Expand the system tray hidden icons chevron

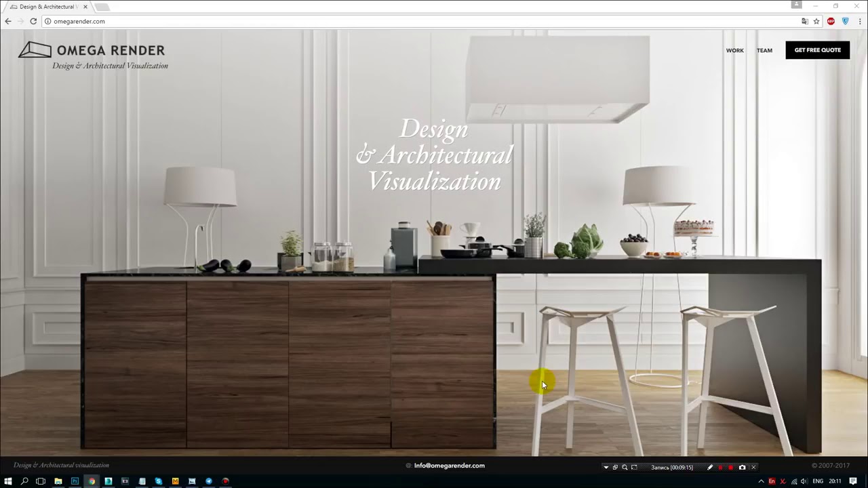(761, 481)
